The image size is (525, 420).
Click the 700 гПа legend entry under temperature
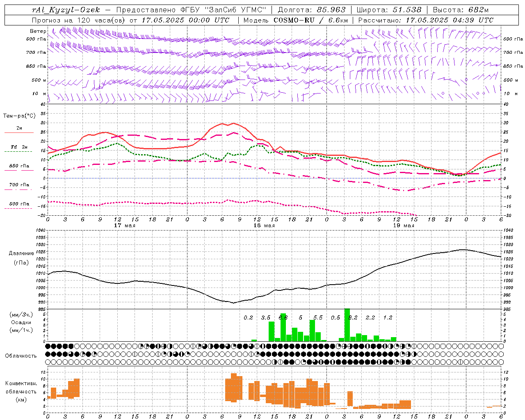pos(19,185)
